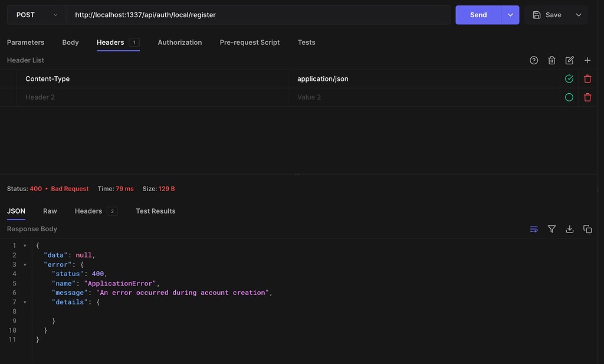Image resolution: width=604 pixels, height=364 pixels.
Task: View the Raw response tab
Action: coord(50,211)
